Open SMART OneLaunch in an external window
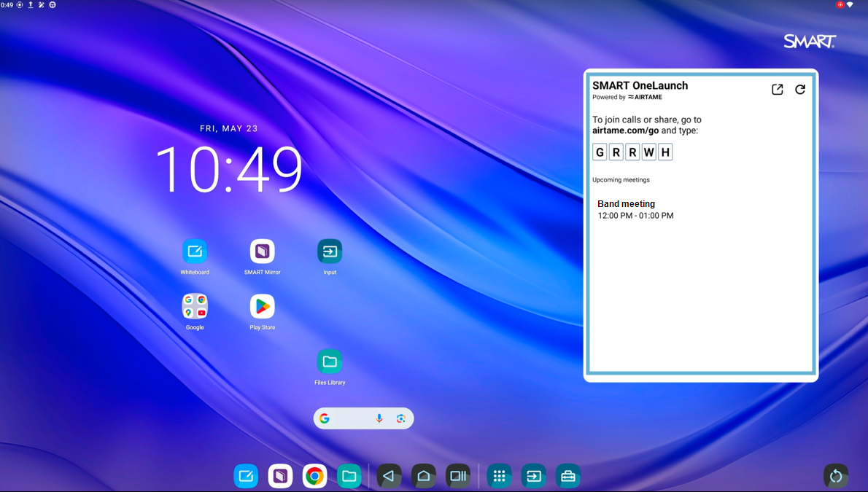 (778, 90)
